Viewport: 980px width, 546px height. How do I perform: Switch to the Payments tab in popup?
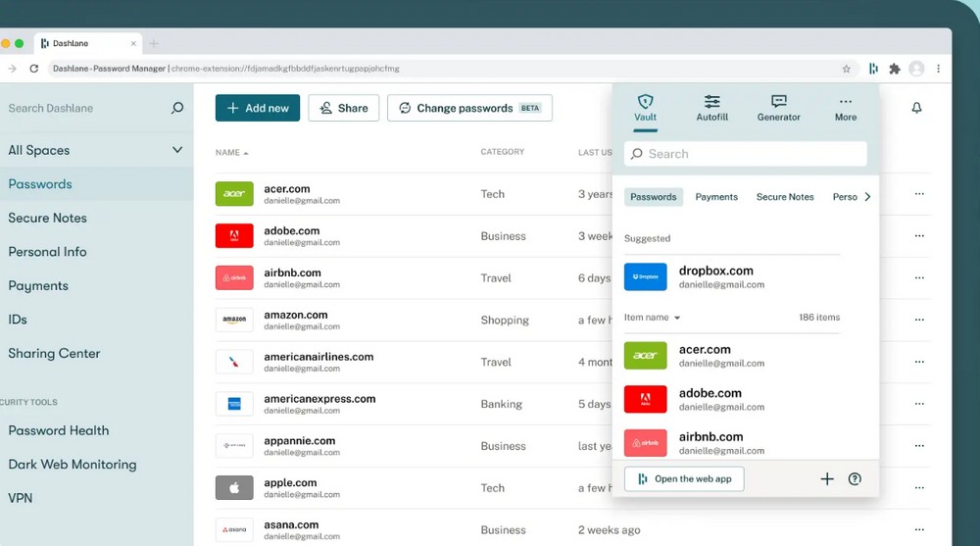click(x=716, y=197)
